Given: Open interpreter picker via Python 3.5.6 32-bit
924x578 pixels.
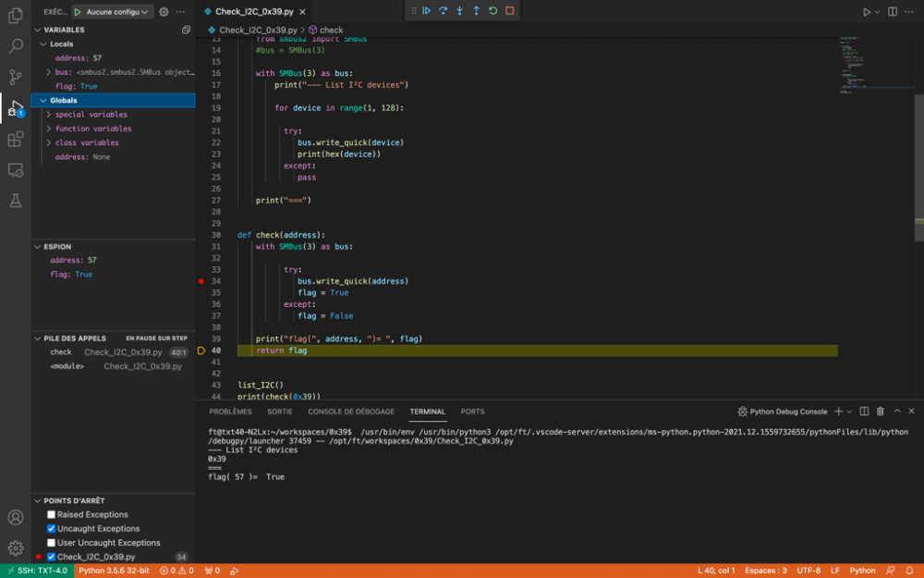Looking at the screenshot, I should pos(115,570).
